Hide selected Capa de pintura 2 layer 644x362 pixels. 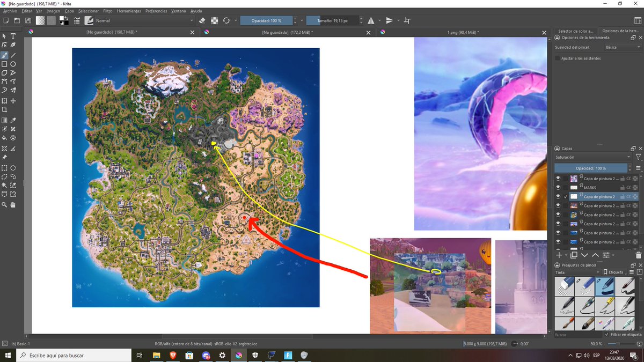tap(558, 197)
